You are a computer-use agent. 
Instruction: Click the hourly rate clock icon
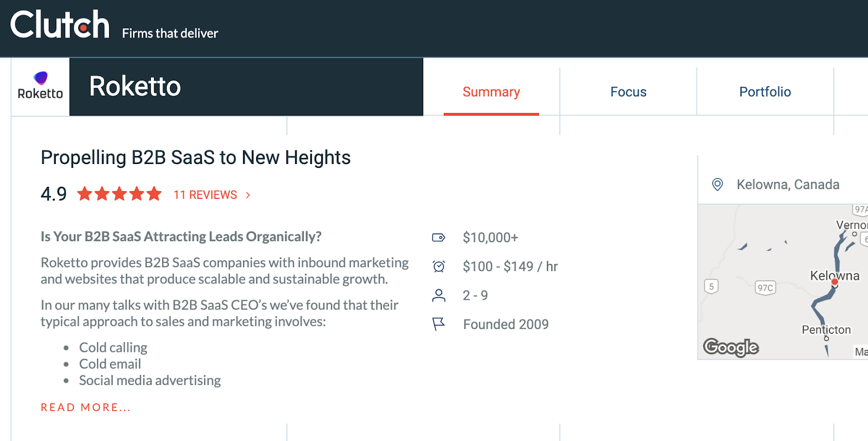click(438, 266)
